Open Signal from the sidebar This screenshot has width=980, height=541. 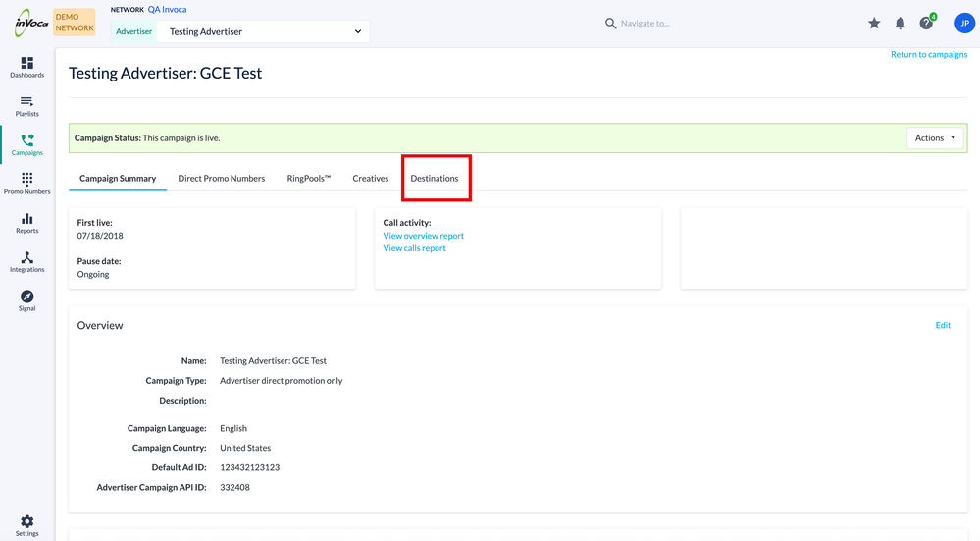click(x=26, y=300)
